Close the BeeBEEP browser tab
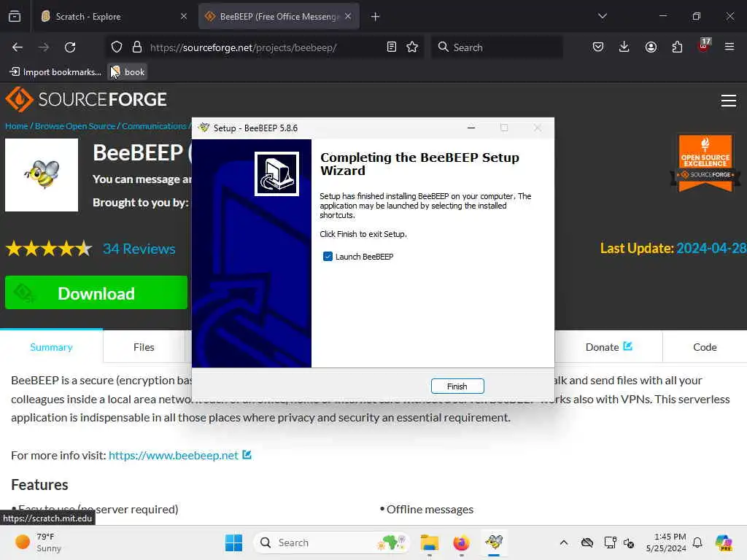Viewport: 747px width, 560px height. pyautogui.click(x=348, y=17)
